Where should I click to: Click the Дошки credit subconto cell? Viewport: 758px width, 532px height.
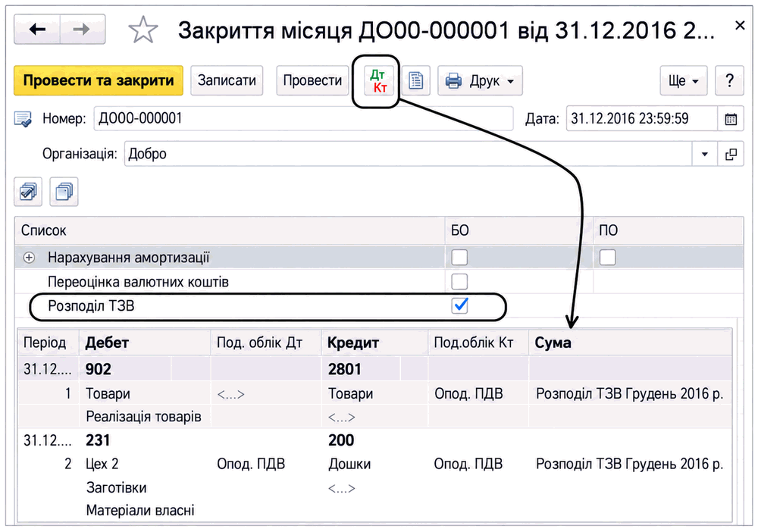[349, 464]
